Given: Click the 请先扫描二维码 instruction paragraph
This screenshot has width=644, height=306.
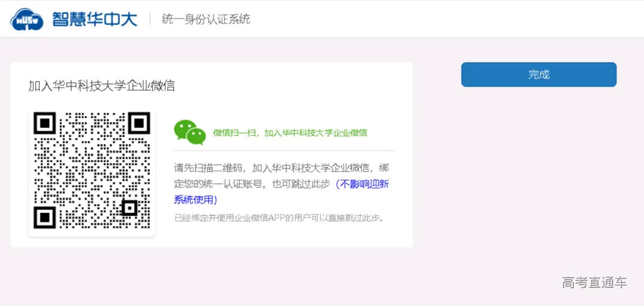Looking at the screenshot, I should click(281, 184).
